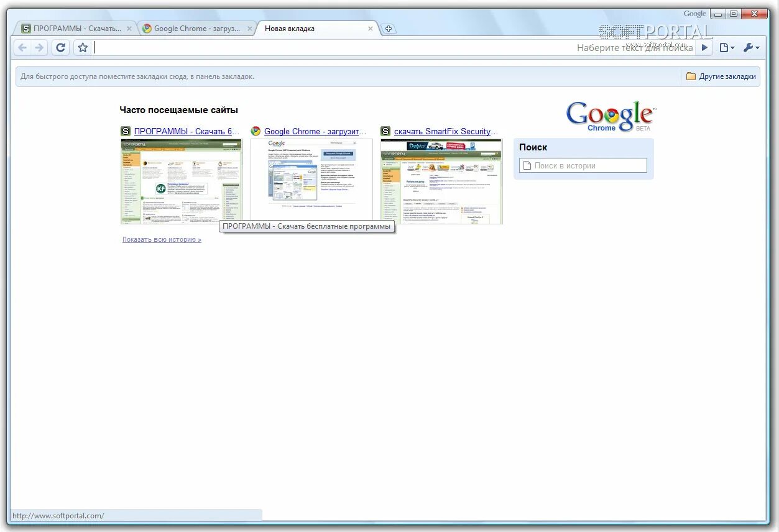Click the SmartFix Security page thumbnail
The width and height of the screenshot is (779, 532).
tap(441, 181)
